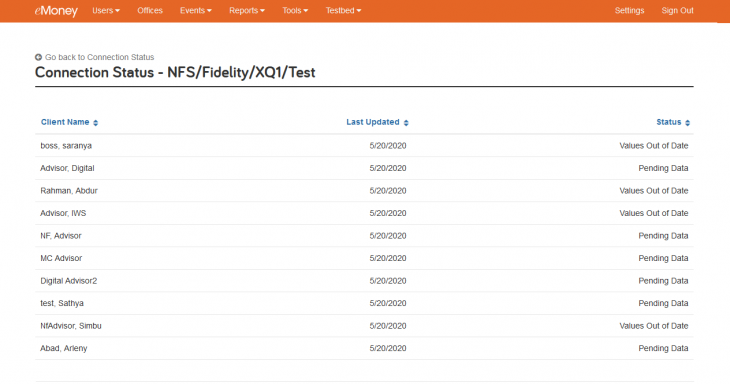Open the Events dropdown menu
The height and width of the screenshot is (384, 730).
[196, 10]
